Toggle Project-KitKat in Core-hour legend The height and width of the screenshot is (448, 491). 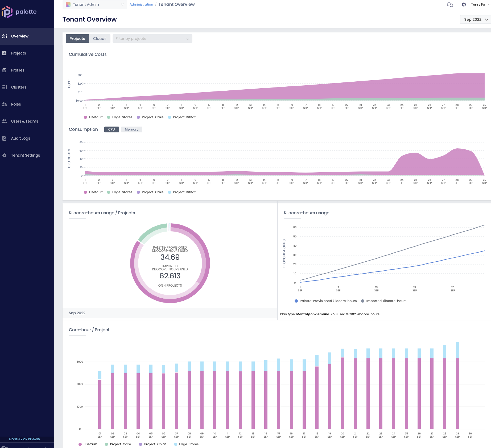point(152,444)
